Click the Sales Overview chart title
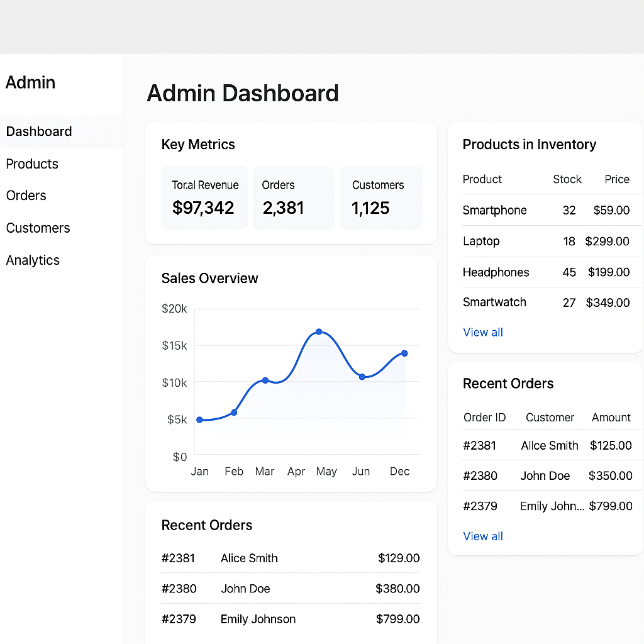This screenshot has width=644, height=644. click(209, 279)
